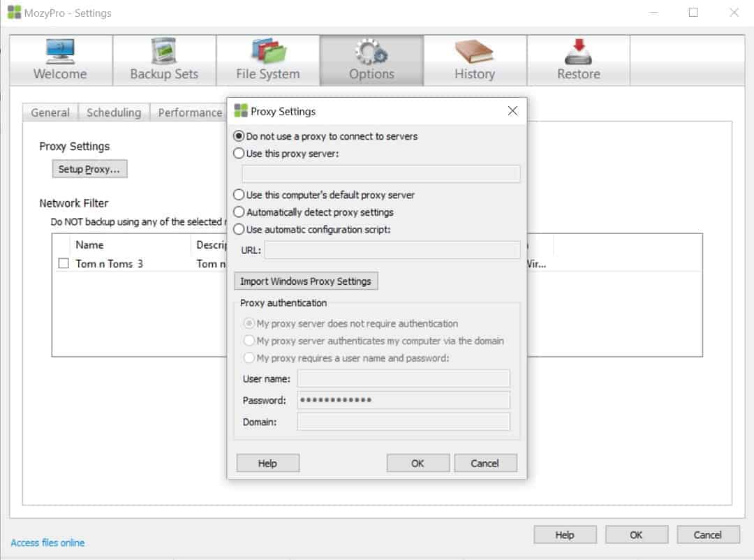Maximize the MozyPro Settings window
Viewport: 754px width, 560px height.
tap(693, 13)
